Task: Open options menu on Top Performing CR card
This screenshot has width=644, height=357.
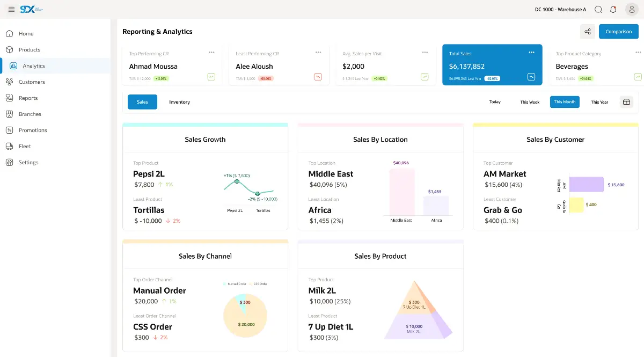Action: [211, 53]
